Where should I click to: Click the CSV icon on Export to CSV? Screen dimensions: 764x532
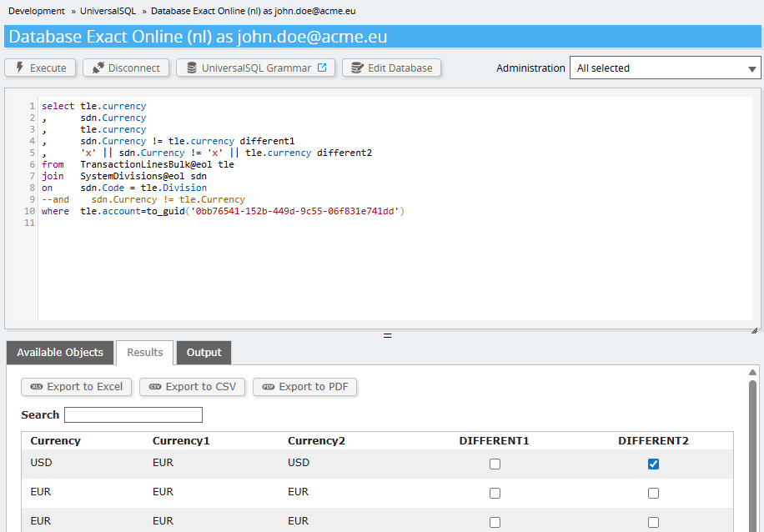click(154, 387)
